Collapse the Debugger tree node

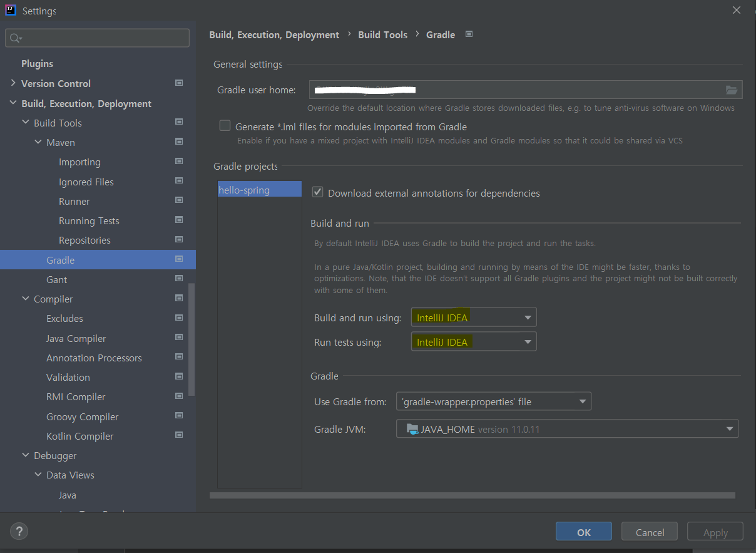[x=26, y=455]
